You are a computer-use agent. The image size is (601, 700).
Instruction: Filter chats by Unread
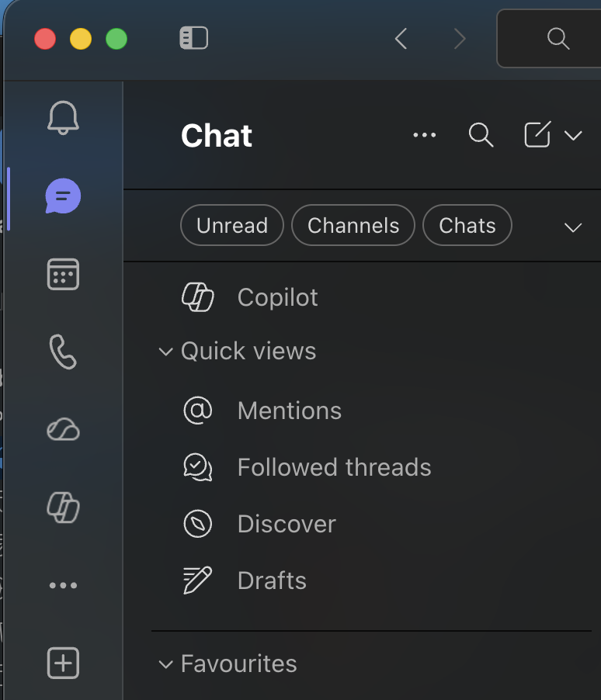point(232,225)
